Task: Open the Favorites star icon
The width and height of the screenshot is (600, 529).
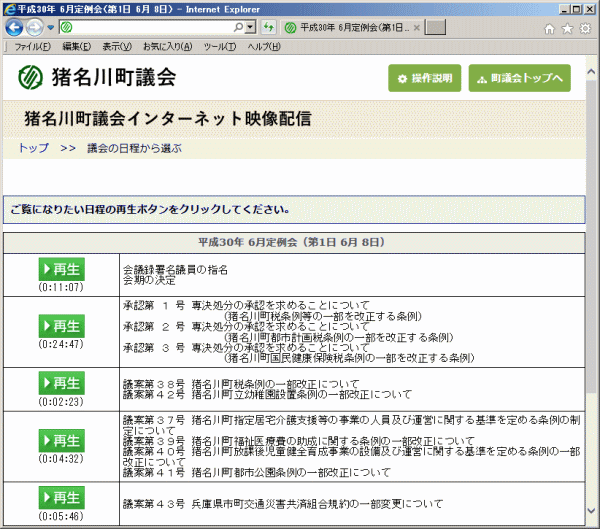Action: 566,28
